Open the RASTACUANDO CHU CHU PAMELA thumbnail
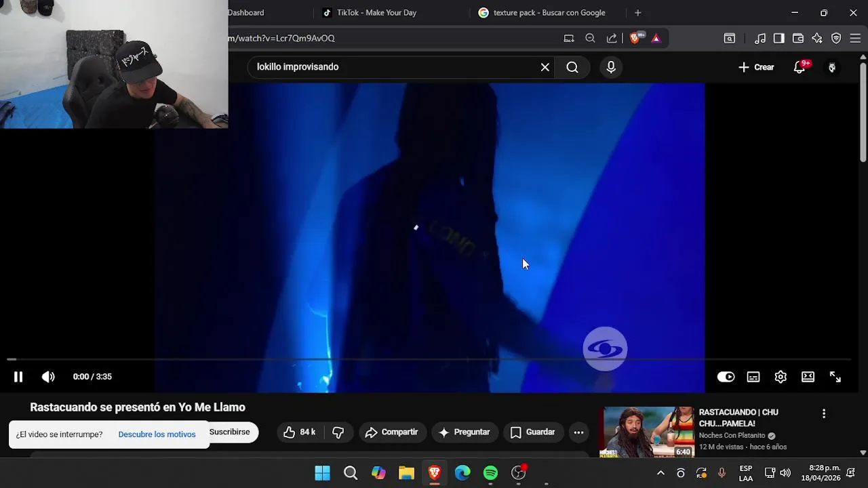This screenshot has height=488, width=868. (x=648, y=432)
